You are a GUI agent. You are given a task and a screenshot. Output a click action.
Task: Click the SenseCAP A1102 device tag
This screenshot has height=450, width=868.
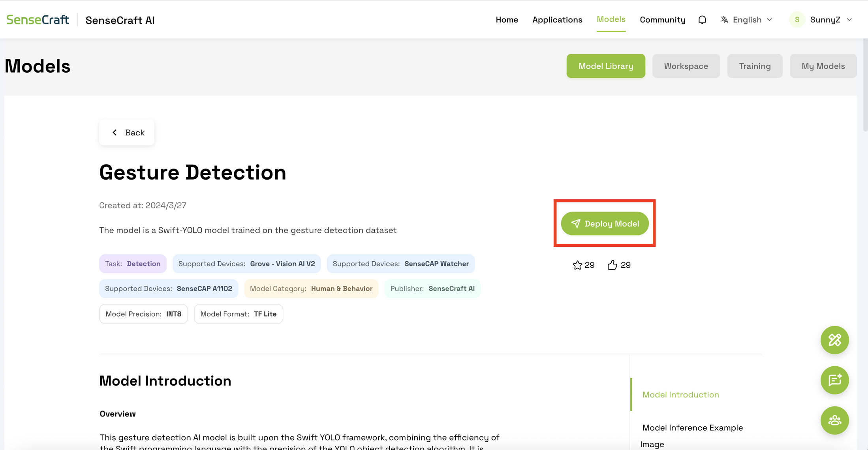tap(169, 289)
